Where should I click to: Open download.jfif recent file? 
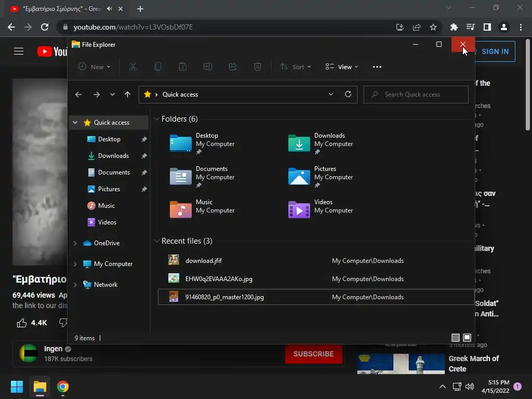point(315,261)
